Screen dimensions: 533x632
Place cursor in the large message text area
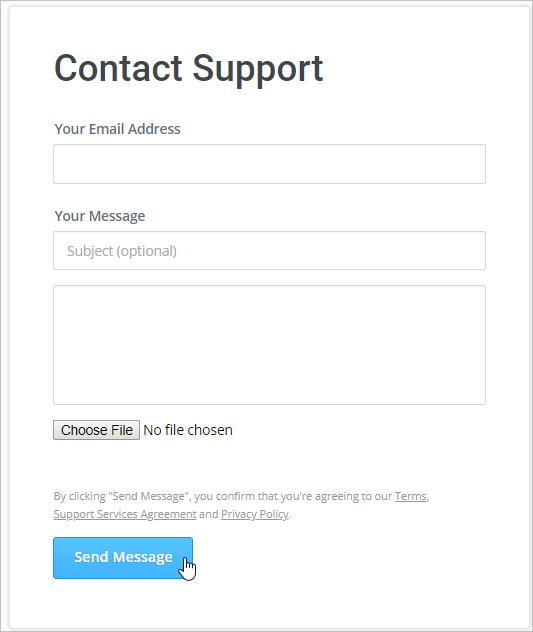(269, 345)
